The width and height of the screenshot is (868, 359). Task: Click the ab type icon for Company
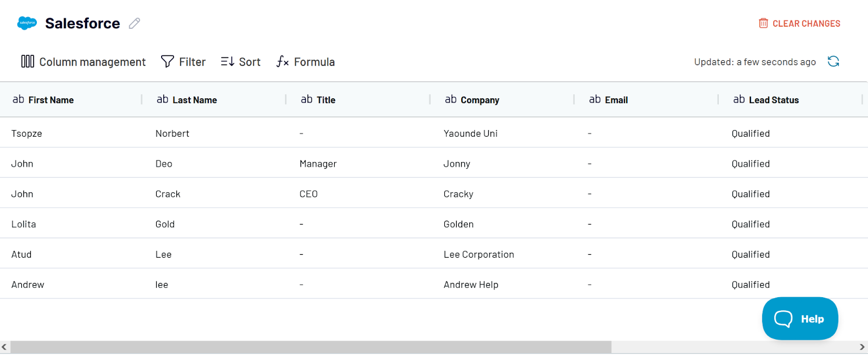point(451,99)
